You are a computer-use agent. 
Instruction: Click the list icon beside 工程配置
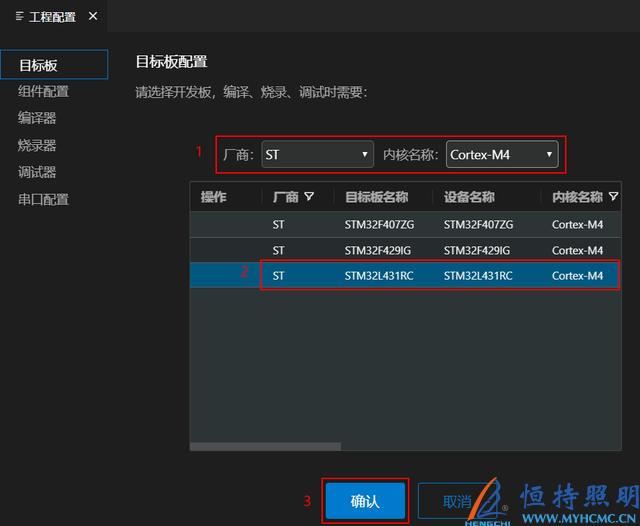coord(19,16)
